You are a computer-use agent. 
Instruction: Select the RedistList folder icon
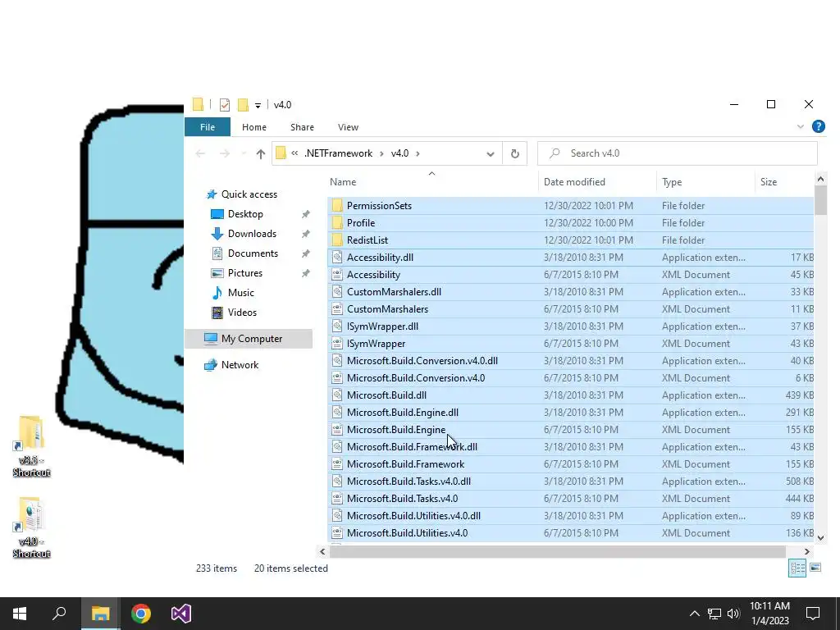click(x=337, y=240)
